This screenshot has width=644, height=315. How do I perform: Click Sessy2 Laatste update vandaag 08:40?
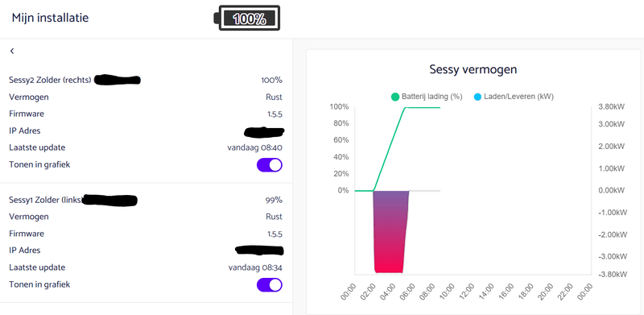pos(254,147)
